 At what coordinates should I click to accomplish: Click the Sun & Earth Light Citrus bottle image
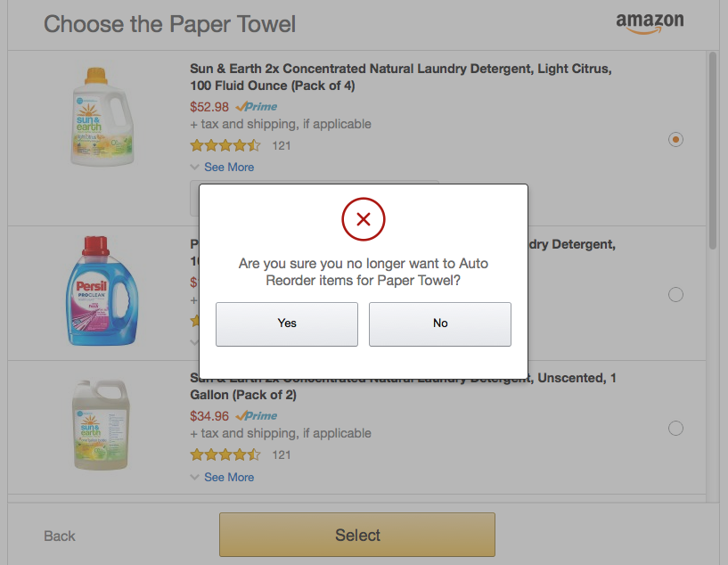click(x=102, y=117)
